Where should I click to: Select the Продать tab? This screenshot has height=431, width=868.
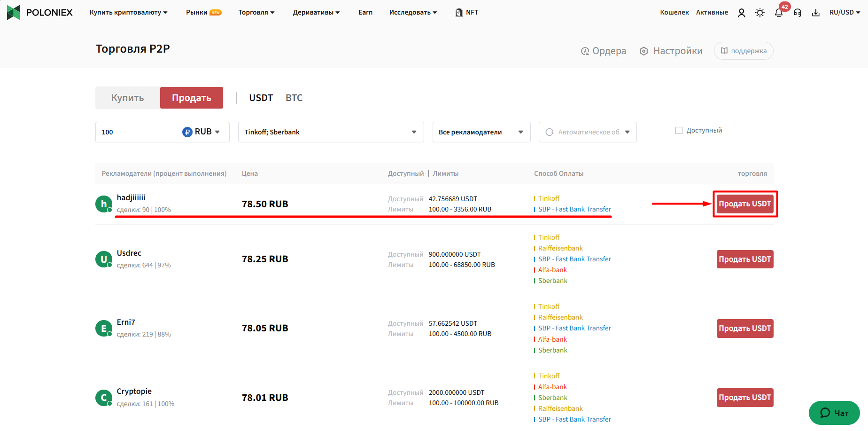pos(192,98)
